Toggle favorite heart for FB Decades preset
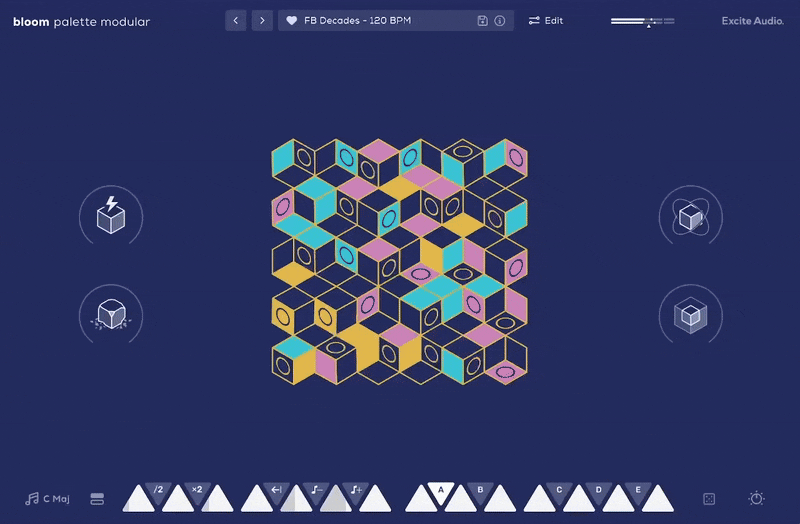Screen dimensions: 800x524 tap(292, 20)
